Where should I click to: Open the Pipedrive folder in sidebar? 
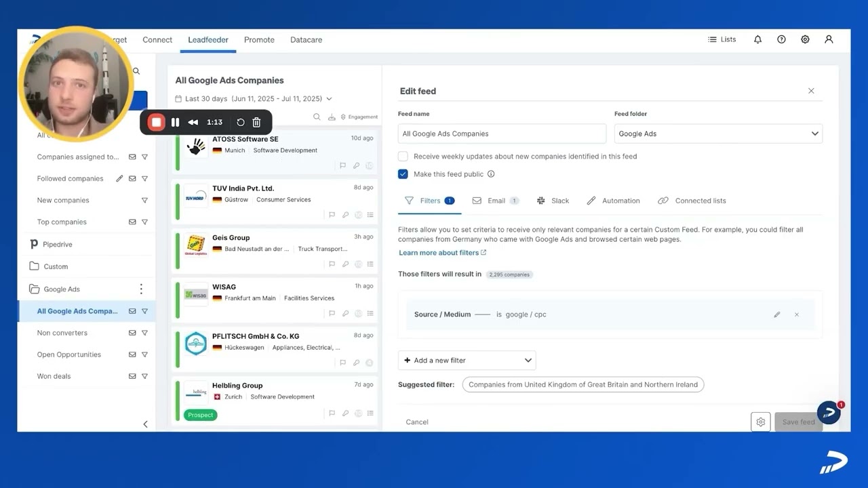(x=58, y=244)
